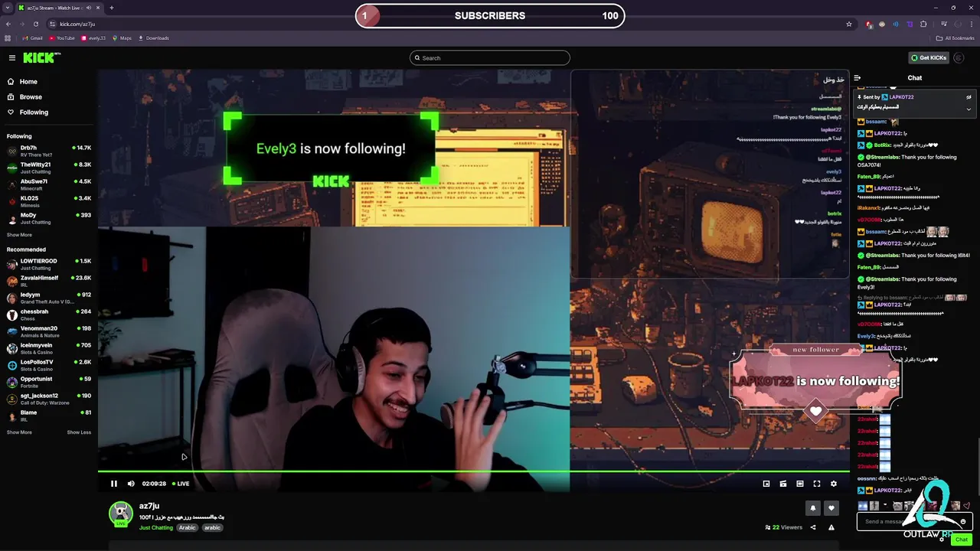The height and width of the screenshot is (551, 980).
Task: Mute the stream volume
Action: point(131,484)
